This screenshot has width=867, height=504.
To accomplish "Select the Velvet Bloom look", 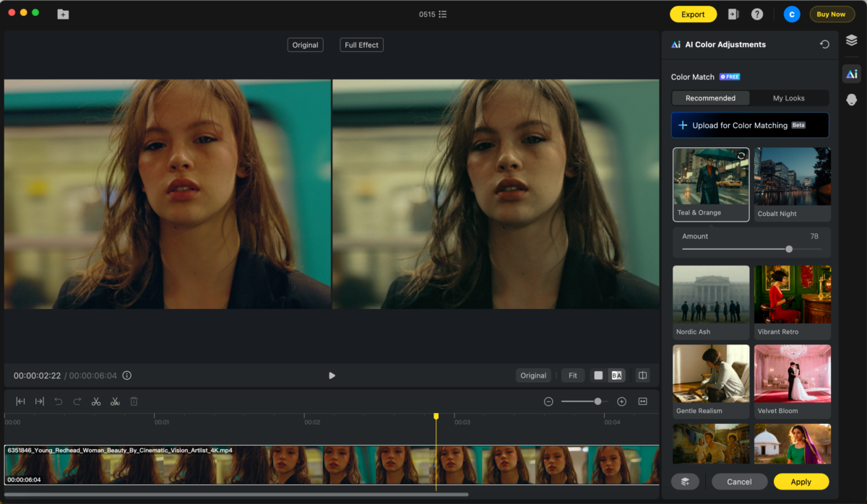I will [793, 382].
